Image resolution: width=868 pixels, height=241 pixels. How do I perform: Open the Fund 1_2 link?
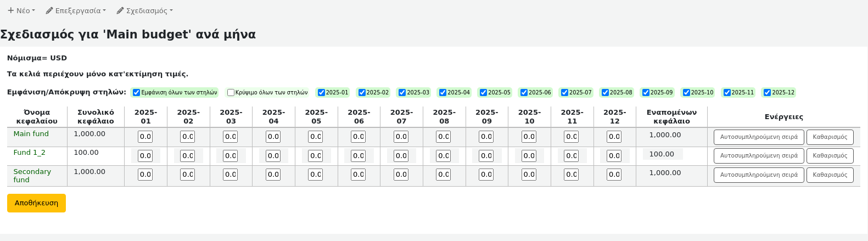coord(29,153)
